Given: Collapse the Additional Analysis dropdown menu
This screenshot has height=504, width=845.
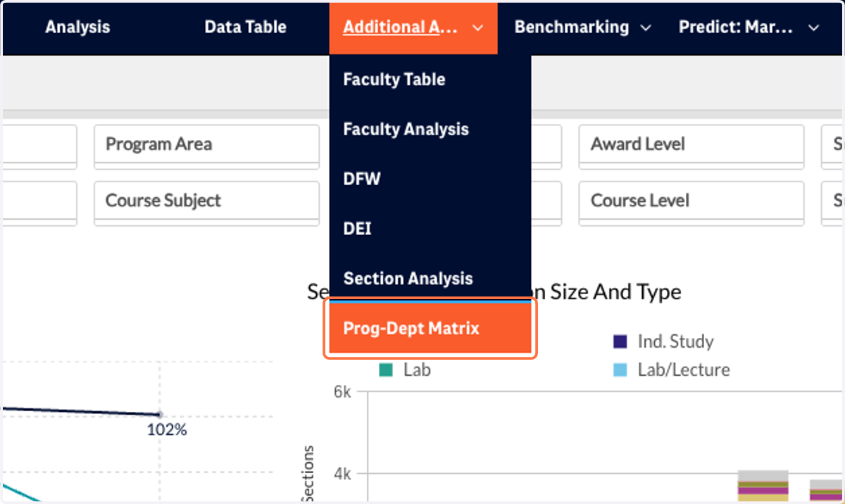Looking at the screenshot, I should click(x=413, y=28).
